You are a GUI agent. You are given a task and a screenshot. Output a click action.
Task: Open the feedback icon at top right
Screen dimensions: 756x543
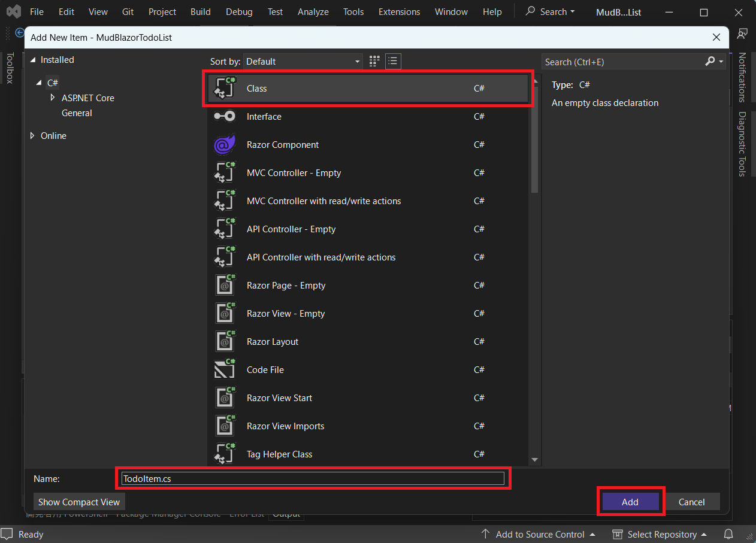(743, 34)
